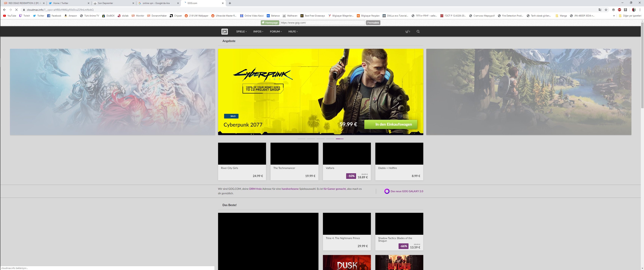The image size is (644, 270).
Task: Open Trine 4: The Nightmare Prince card
Action: pyautogui.click(x=347, y=232)
